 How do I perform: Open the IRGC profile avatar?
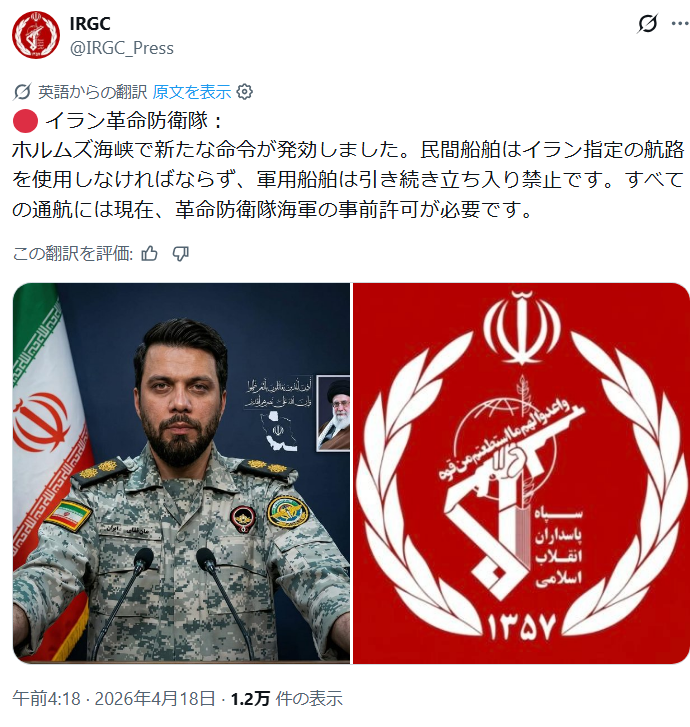[x=36, y=35]
